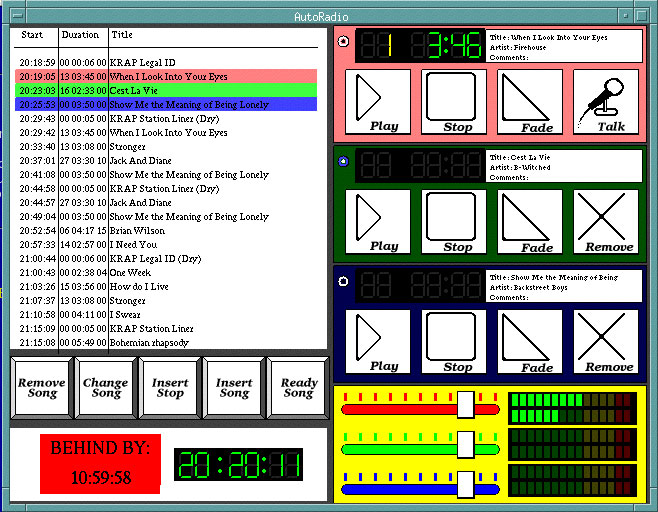Select the blue deck radio button
This screenshot has height=512, width=658.
pos(344,281)
